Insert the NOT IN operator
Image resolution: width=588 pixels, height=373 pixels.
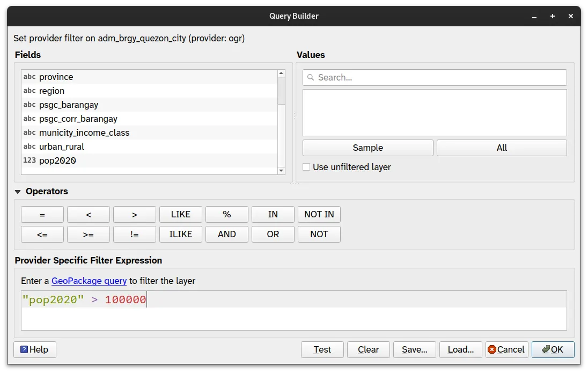coord(319,214)
